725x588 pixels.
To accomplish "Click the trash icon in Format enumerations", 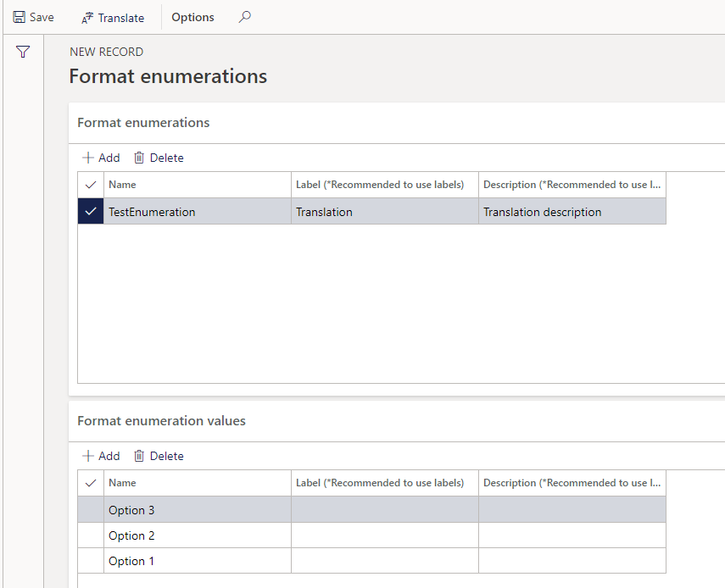I will coord(139,157).
